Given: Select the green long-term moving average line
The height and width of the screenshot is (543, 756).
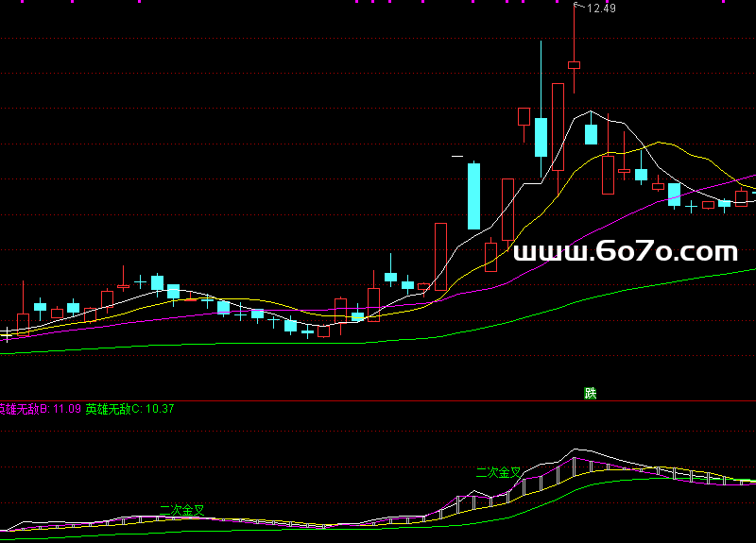Looking at the screenshot, I should pos(567,302).
